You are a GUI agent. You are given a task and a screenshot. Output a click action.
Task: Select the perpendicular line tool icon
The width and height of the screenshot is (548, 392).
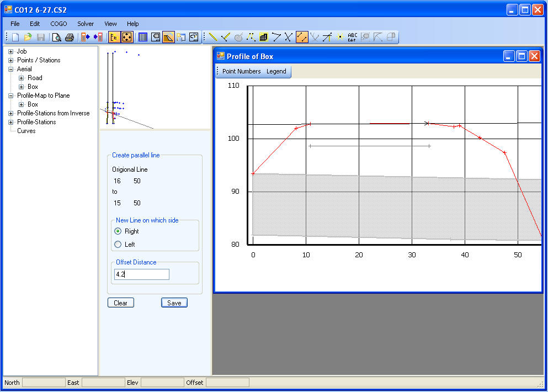[x=226, y=37]
